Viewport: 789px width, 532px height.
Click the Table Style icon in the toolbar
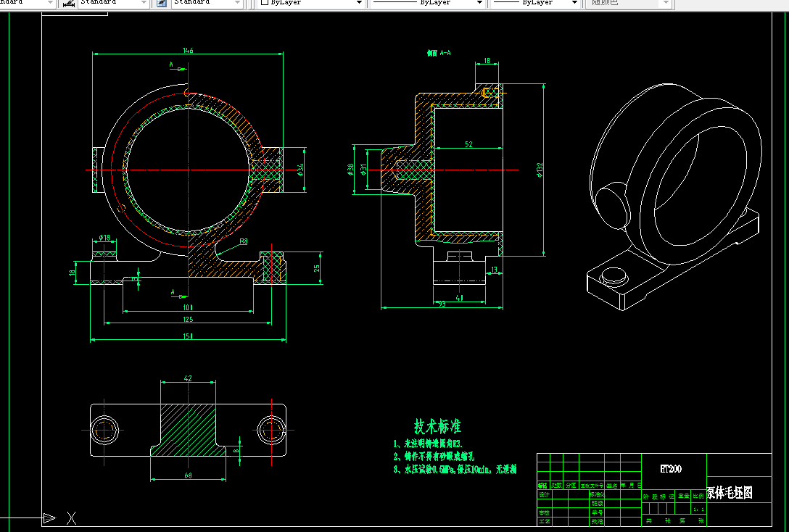(162, 3)
